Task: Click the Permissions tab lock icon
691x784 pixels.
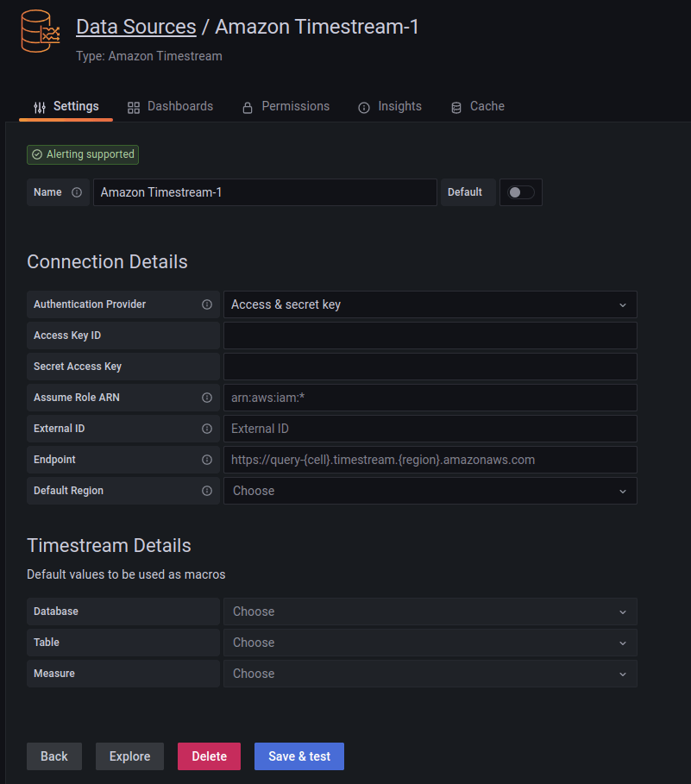Action: point(248,108)
